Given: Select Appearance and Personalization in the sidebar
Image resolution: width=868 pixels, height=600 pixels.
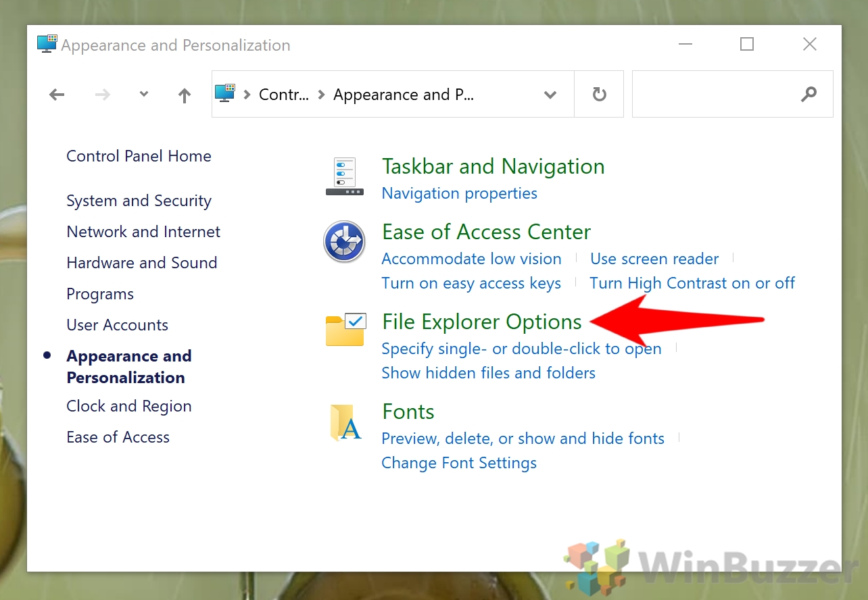Looking at the screenshot, I should point(128,366).
